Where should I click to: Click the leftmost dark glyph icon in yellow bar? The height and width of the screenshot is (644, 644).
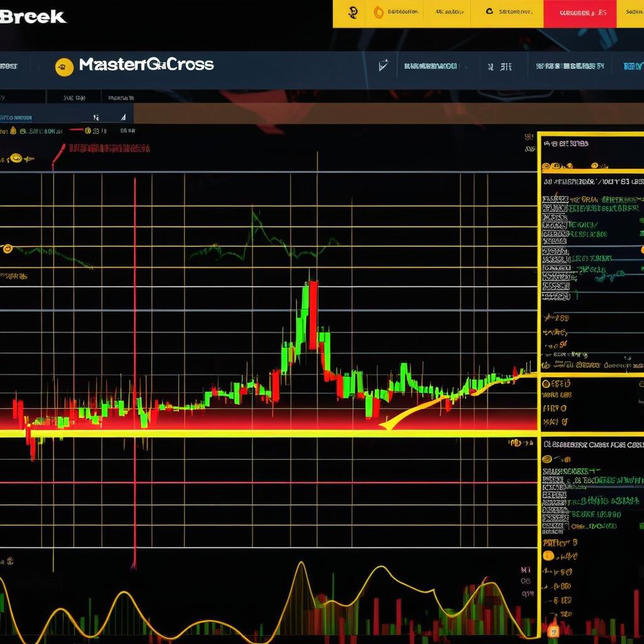click(352, 13)
